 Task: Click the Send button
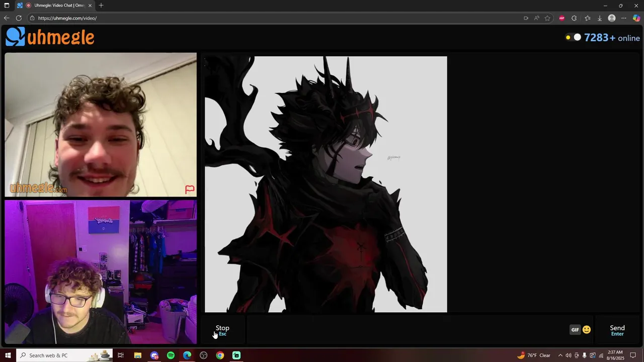[x=617, y=330]
